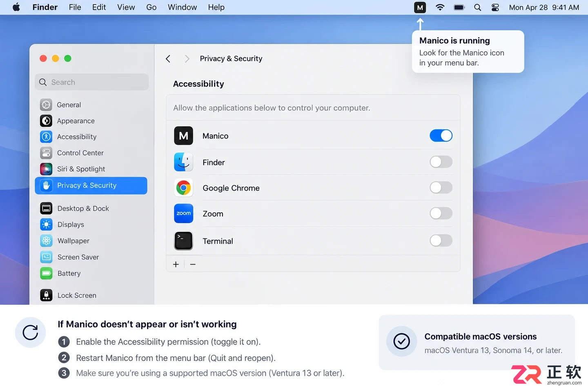588x392 pixels.
Task: Click the Google Chrome icon in the list
Action: pyautogui.click(x=183, y=188)
